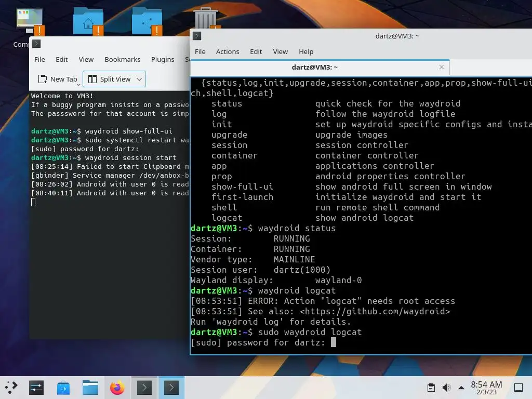This screenshot has height=399, width=532.
Task: Click the github.com/waydroid link text
Action: pos(375,312)
